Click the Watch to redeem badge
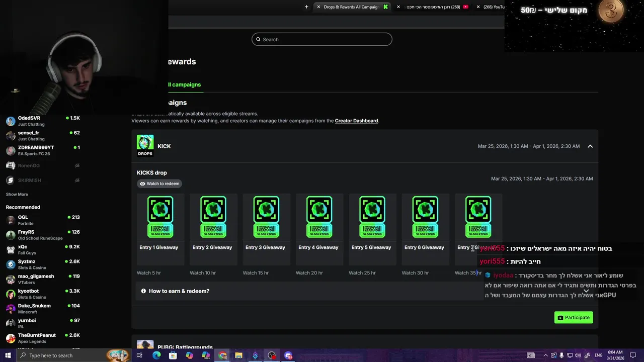Viewport: 644px width, 362px height. click(160, 184)
